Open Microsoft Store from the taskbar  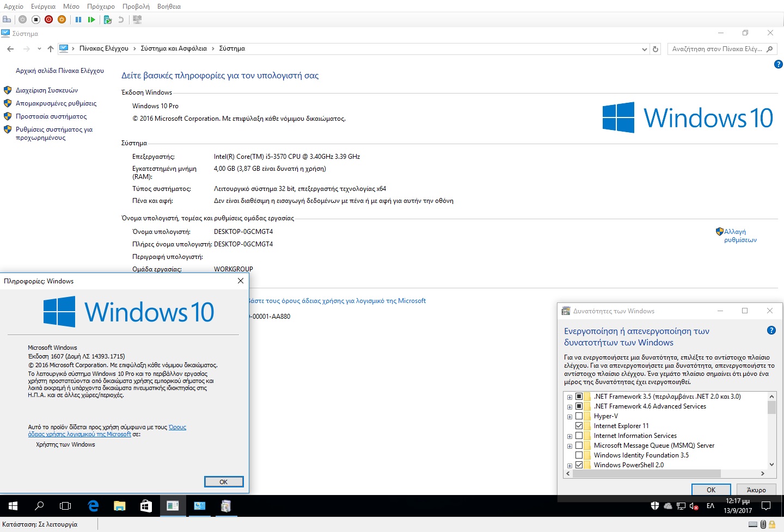point(146,506)
